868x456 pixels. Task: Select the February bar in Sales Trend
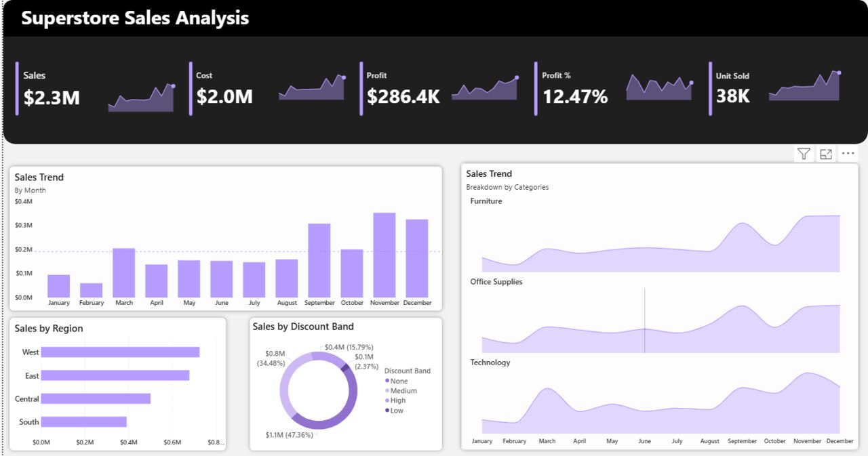(92, 290)
